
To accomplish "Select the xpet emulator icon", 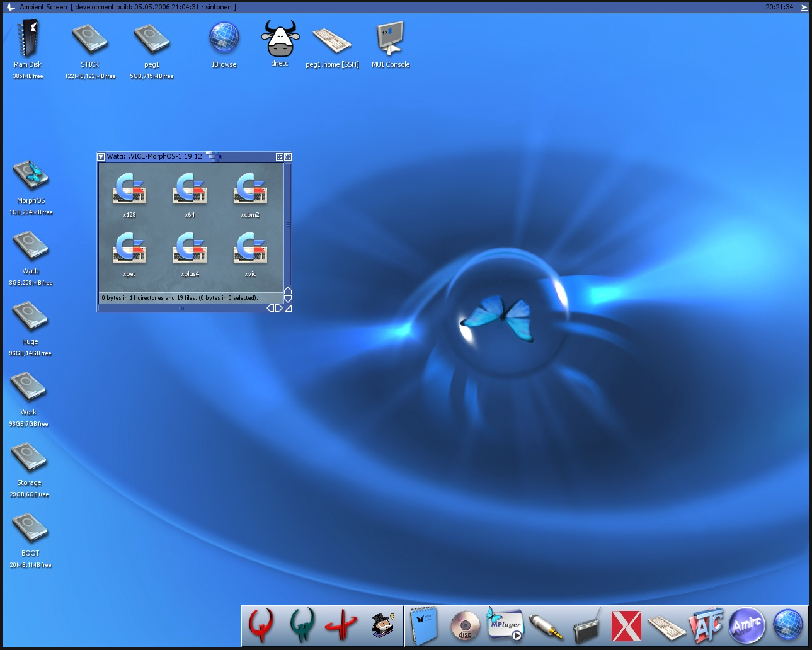I will coord(129,248).
